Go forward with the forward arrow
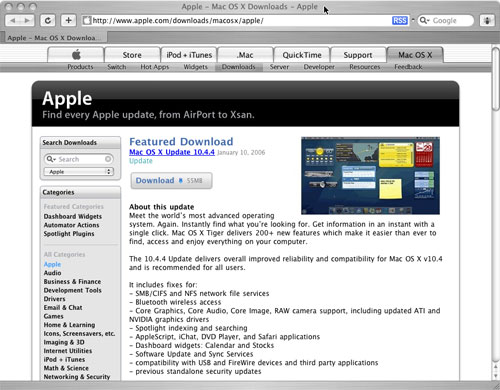The image size is (500, 390). pyautogui.click(x=28, y=21)
